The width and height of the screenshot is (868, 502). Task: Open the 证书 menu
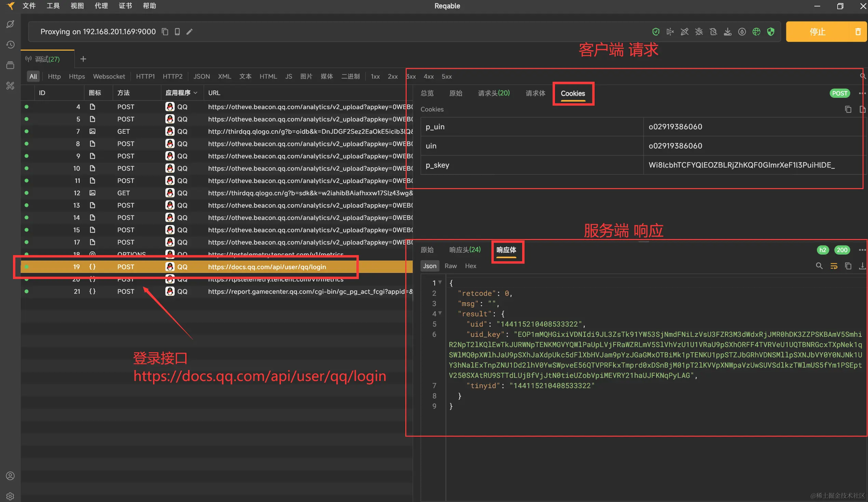click(125, 6)
